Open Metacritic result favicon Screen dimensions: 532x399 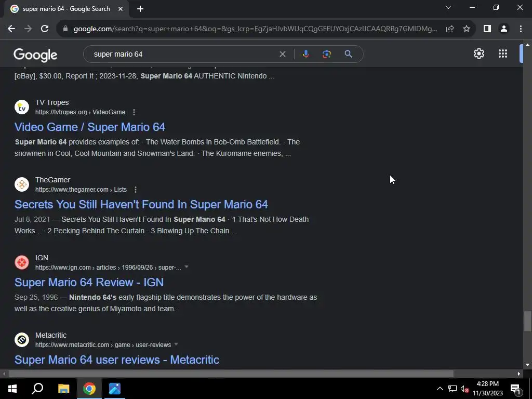[x=22, y=340]
